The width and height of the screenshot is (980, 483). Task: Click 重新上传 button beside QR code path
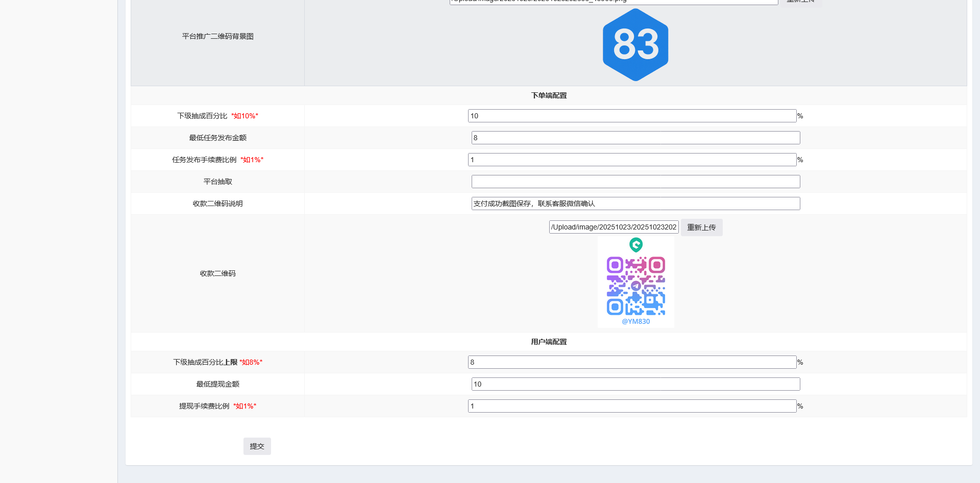[701, 227]
